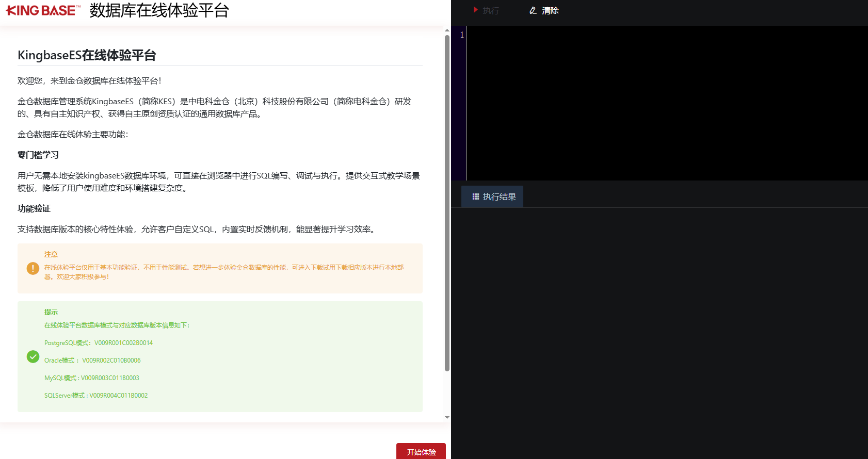The width and height of the screenshot is (868, 459).
Task: Click PostgreSQL模式 version V009R001C002B0014 line
Action: click(99, 343)
